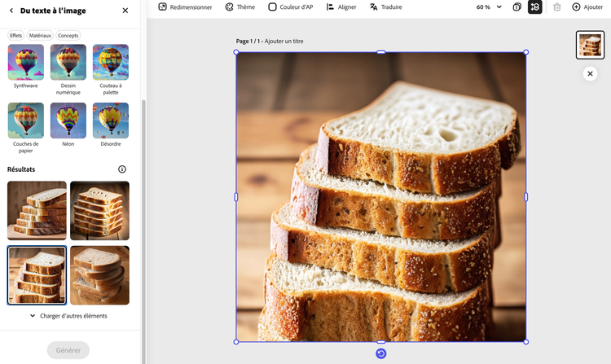This screenshot has height=364, width=611.
Task: Toggle the grid view icon
Action: pos(535,7)
